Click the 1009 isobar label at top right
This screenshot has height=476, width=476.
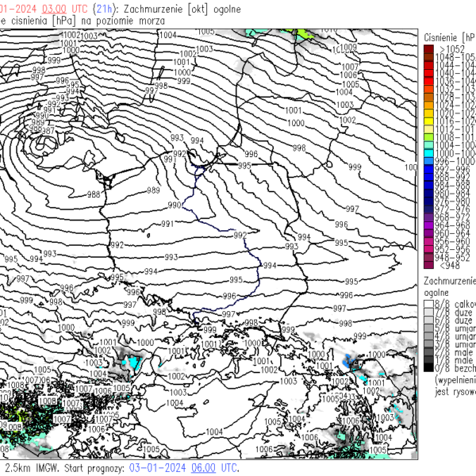[349, 48]
